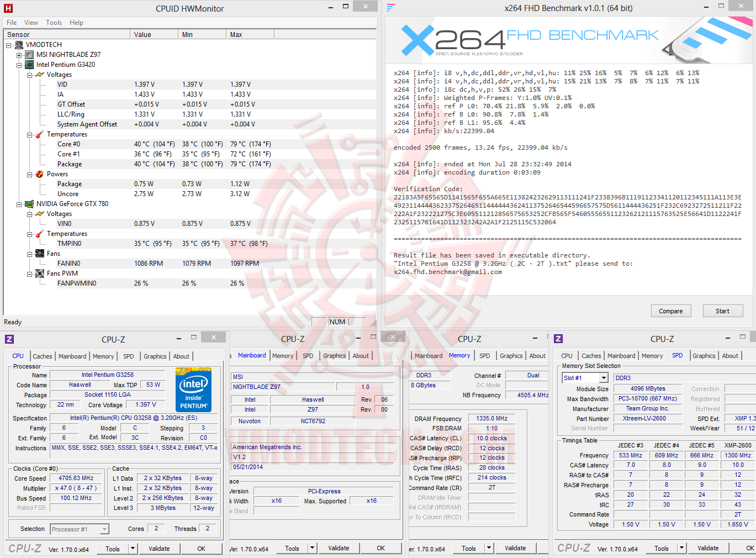Click the red HWMonitor title bar icon
The image size is (756, 558).
click(x=8, y=8)
